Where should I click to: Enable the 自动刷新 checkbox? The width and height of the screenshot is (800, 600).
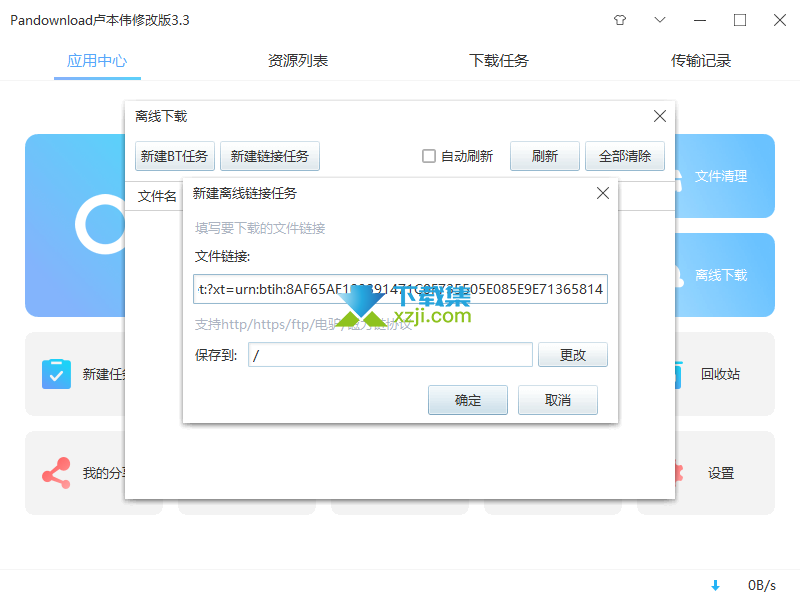[429, 156]
